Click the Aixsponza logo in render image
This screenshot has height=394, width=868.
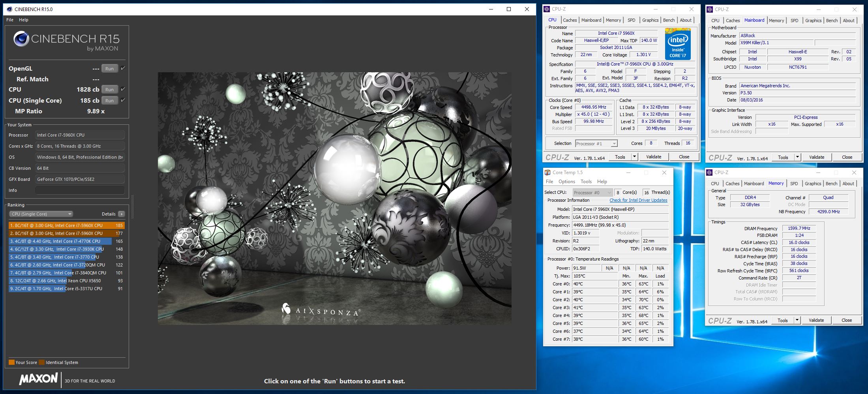pos(321,310)
